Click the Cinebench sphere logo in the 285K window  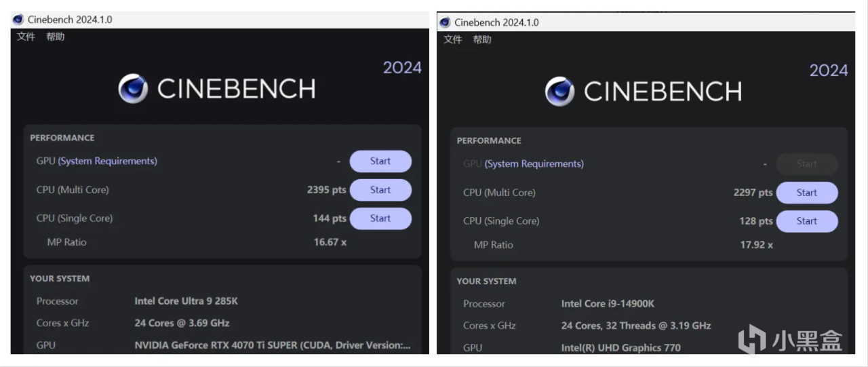coord(133,89)
